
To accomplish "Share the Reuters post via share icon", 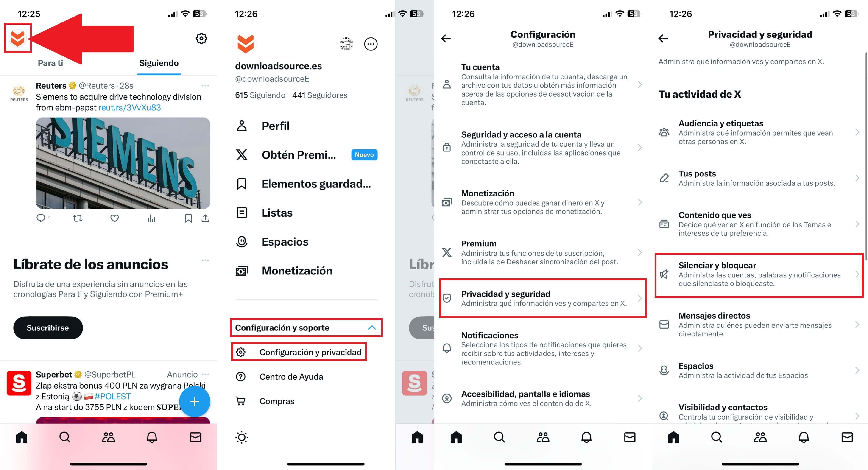I will 205,218.
